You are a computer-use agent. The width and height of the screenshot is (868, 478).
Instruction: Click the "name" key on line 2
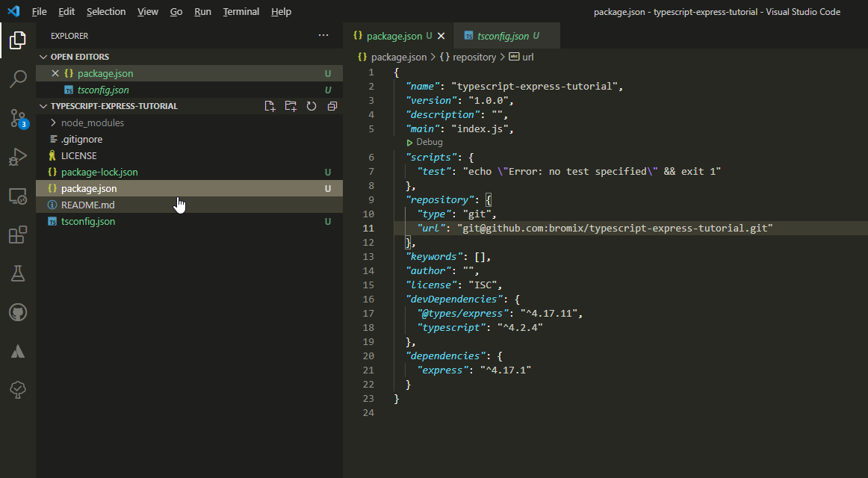point(423,87)
